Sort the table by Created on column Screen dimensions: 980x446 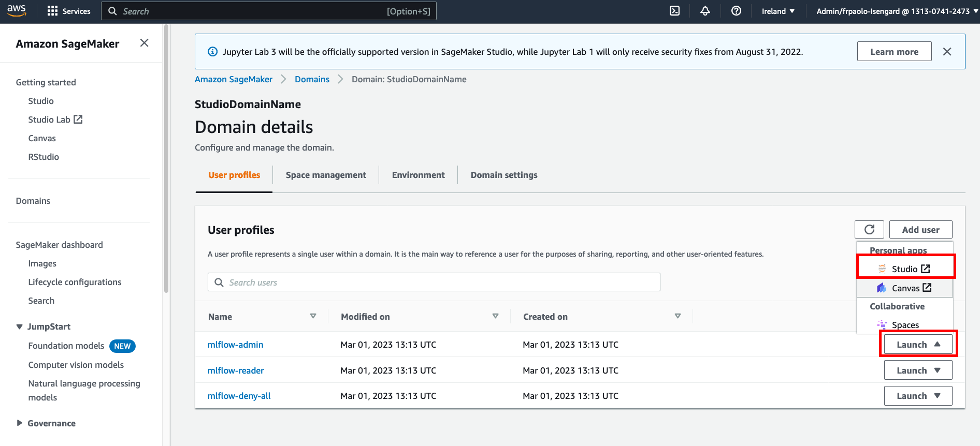[x=678, y=316]
